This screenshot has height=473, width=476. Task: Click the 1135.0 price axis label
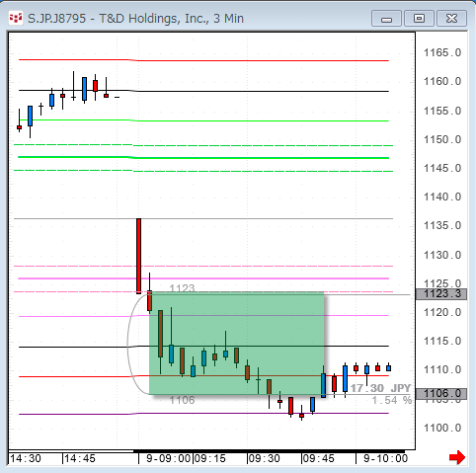coord(442,225)
